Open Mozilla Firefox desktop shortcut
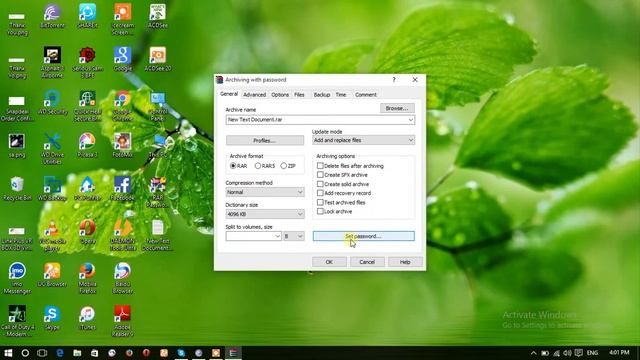 click(87, 278)
